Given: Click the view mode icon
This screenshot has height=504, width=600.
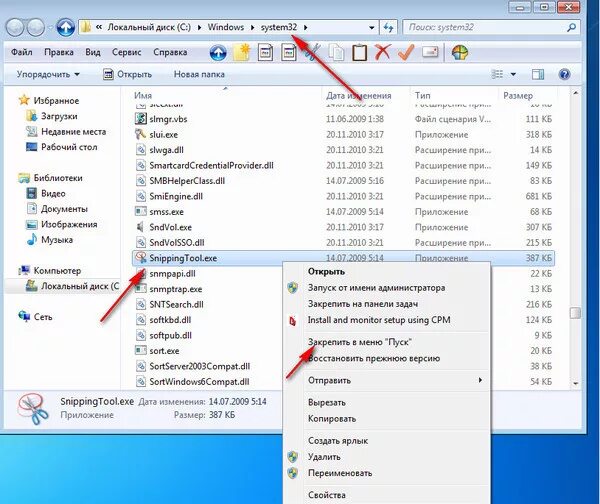Looking at the screenshot, I should coord(497,74).
